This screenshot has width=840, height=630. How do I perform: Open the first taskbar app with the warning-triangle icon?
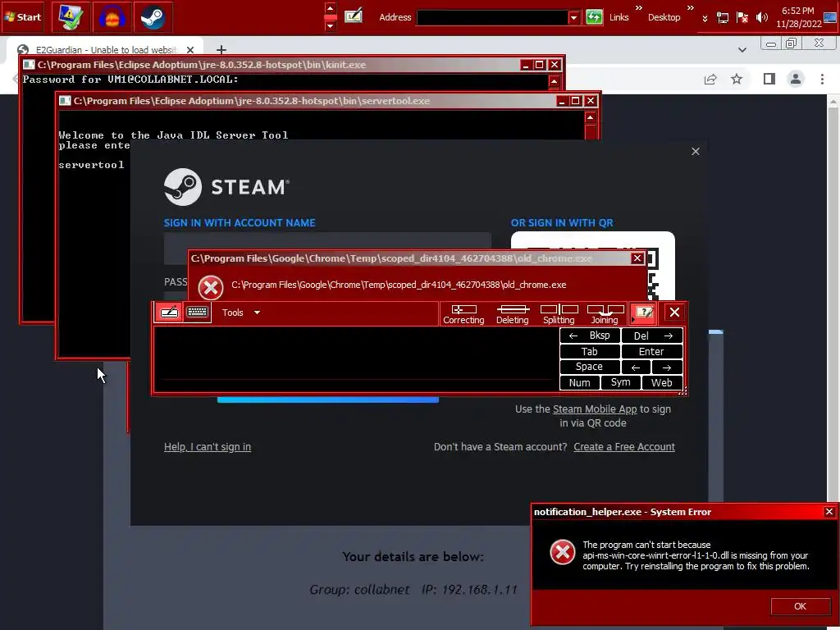[71, 17]
